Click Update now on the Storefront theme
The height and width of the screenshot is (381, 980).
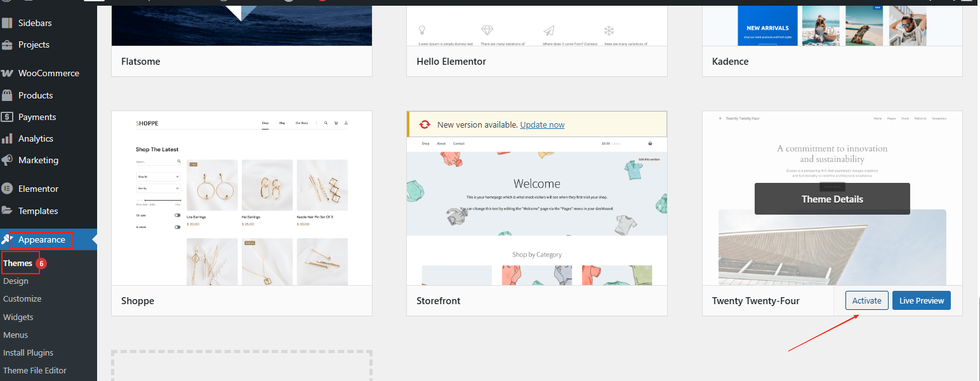[x=542, y=124]
